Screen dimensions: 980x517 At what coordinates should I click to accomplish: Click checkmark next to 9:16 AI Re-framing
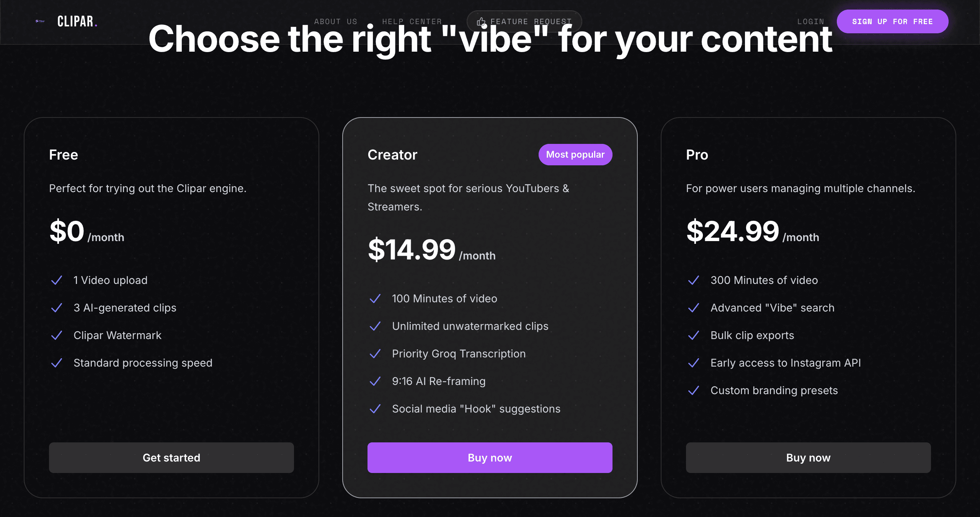[375, 382]
